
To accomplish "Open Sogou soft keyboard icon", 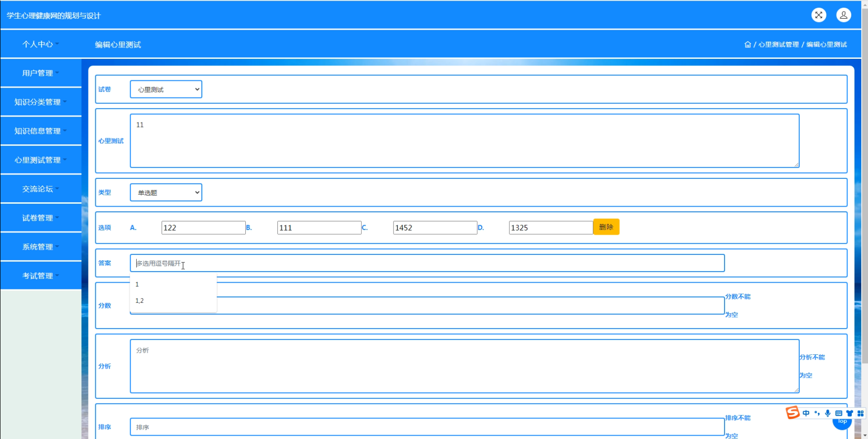I will (839, 413).
